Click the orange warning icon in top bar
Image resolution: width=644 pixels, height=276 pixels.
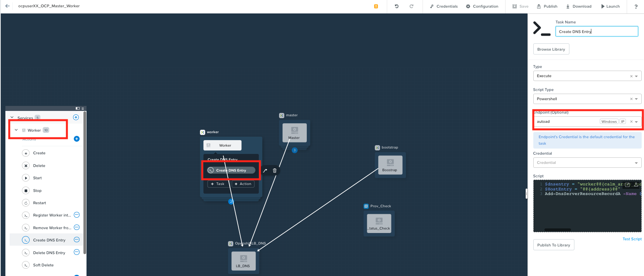(376, 6)
